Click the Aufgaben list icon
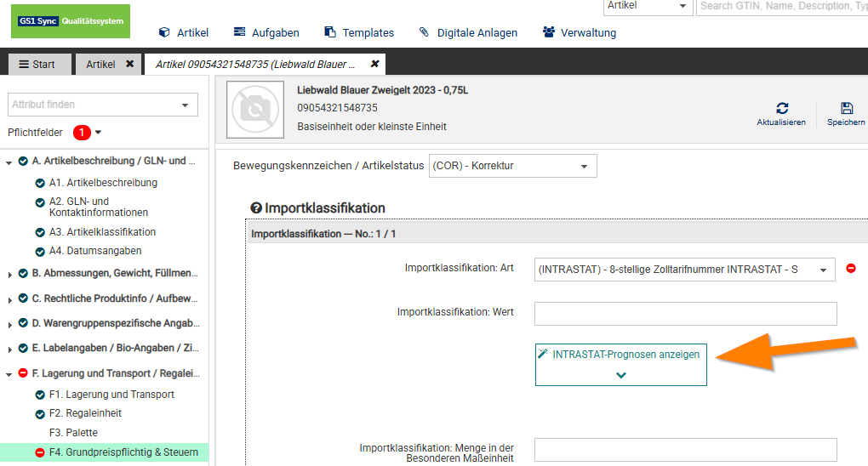This screenshot has height=466, width=868. coord(239,31)
